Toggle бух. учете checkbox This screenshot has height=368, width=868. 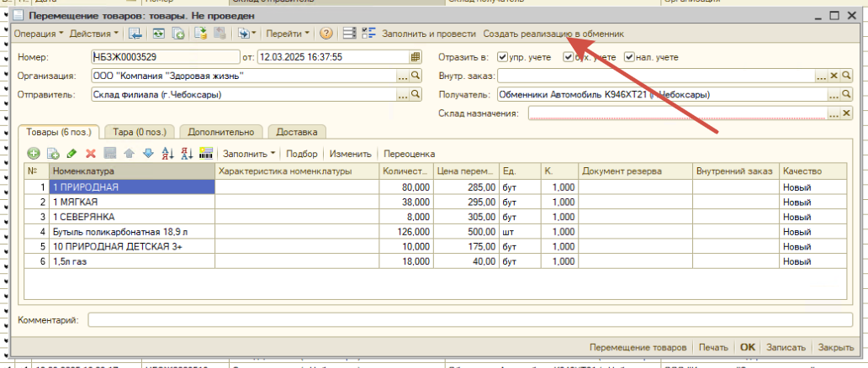568,57
